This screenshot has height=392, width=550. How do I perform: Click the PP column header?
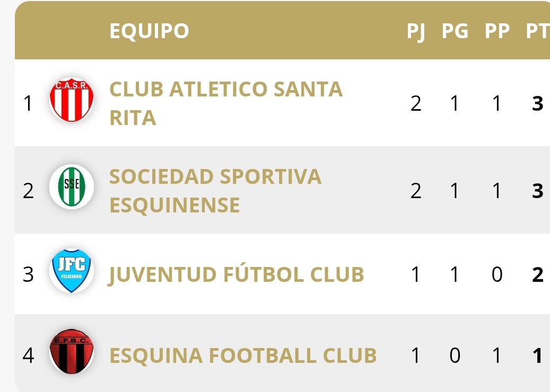point(496,31)
